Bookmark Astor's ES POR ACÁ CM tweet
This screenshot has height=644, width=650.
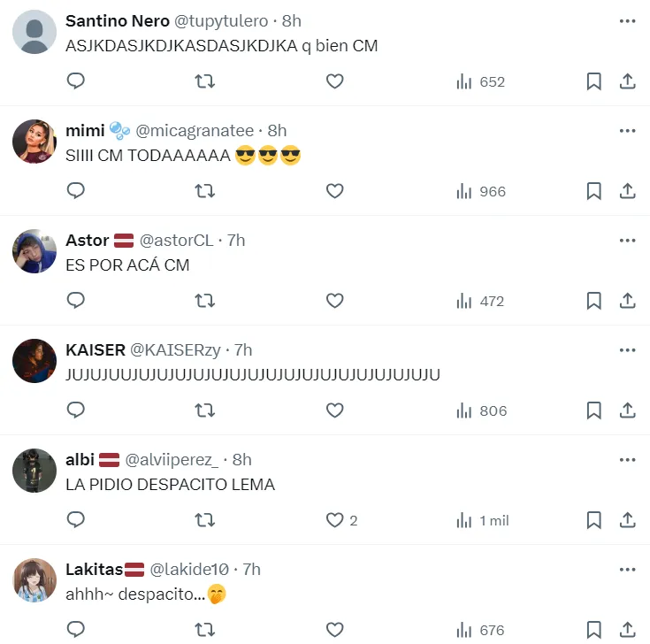point(594,301)
